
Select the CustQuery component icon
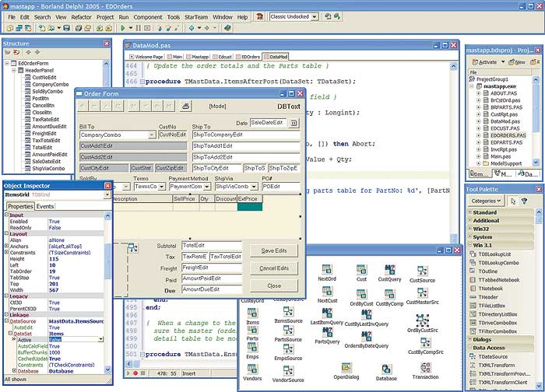(389, 270)
